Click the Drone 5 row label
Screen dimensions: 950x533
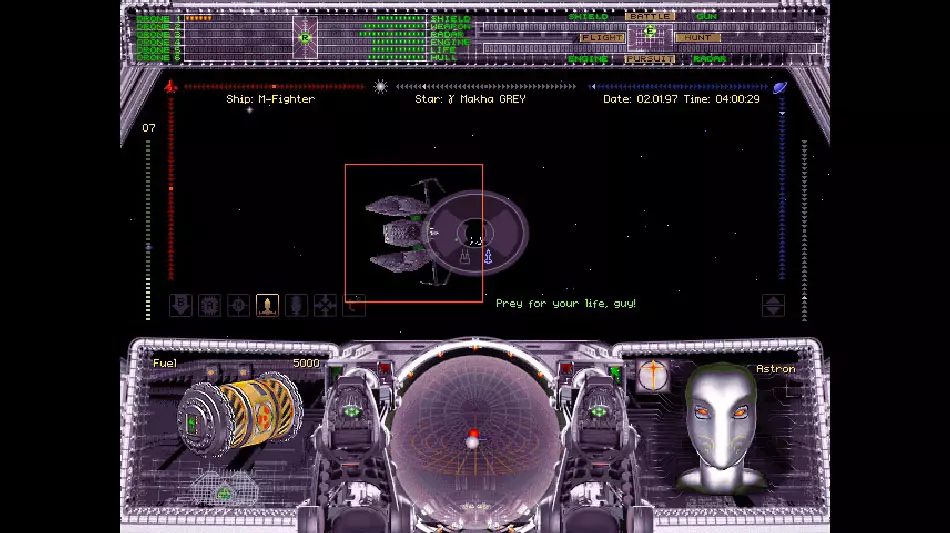point(158,50)
